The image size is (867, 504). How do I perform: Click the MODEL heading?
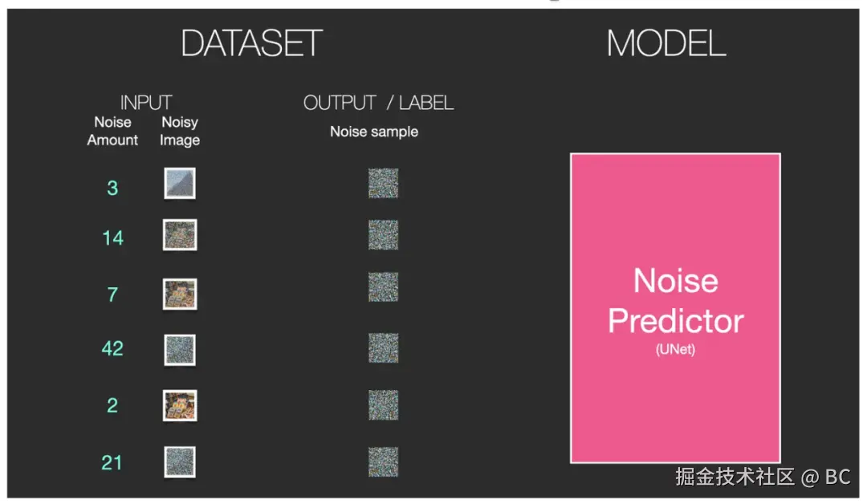(666, 43)
